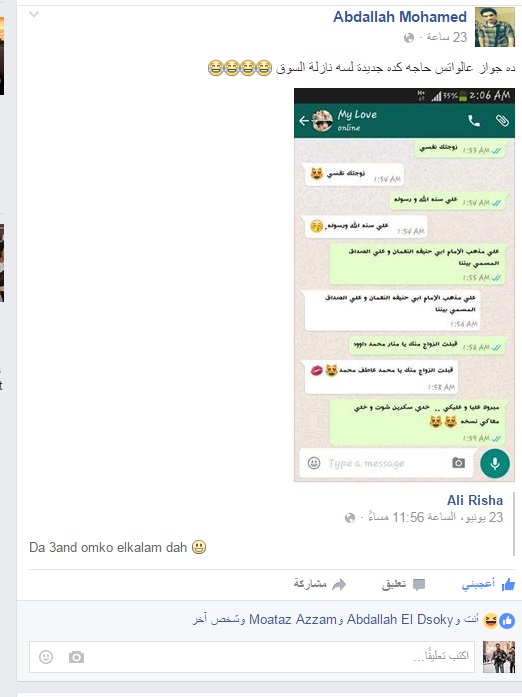Open Moataz Azzam's profile from the likes

pos(293,619)
